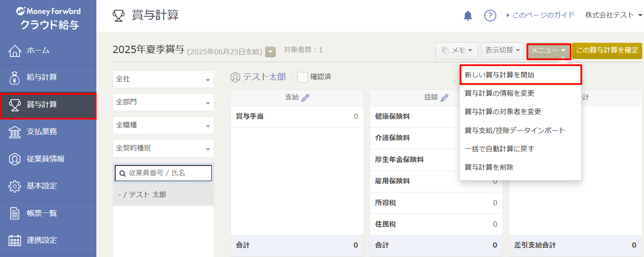This screenshot has height=257, width=644.
Task: Click この賞与計算を確定 button
Action: click(607, 50)
